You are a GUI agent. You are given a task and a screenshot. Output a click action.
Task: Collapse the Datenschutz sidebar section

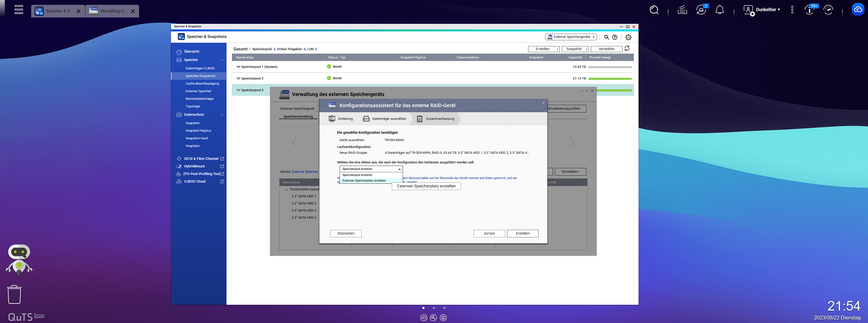click(x=222, y=115)
